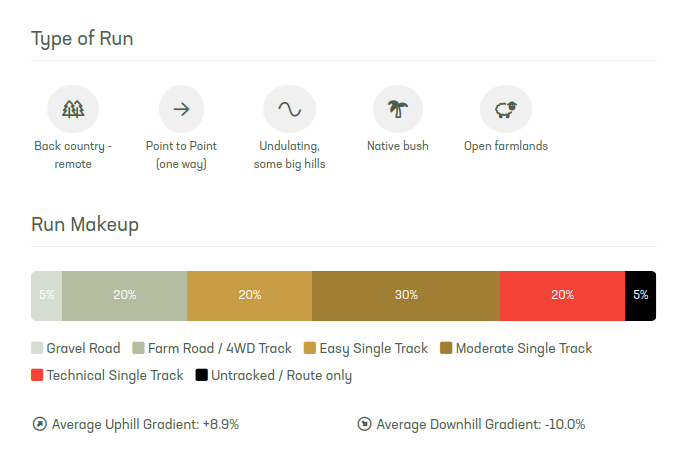
Task: Click the downhill gradient arrow icon
Action: (364, 424)
